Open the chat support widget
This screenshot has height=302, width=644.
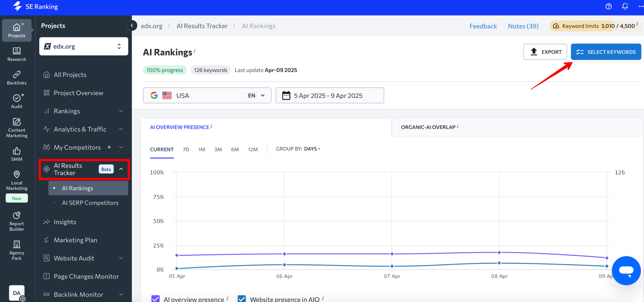pos(626,271)
